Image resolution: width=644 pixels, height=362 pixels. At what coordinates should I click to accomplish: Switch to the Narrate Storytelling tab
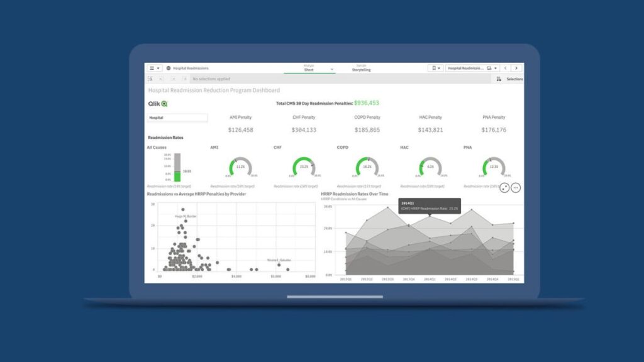[x=361, y=68]
